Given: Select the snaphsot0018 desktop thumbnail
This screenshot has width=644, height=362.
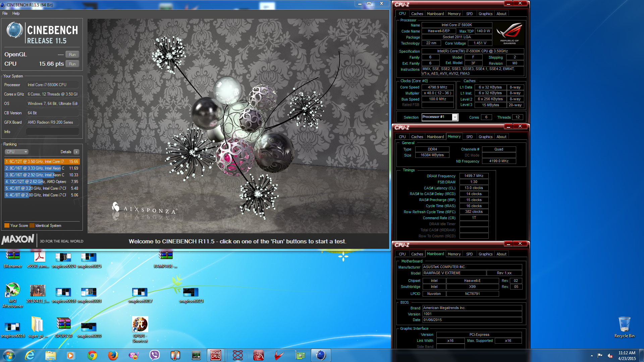Looking at the screenshot, I should click(63, 295).
